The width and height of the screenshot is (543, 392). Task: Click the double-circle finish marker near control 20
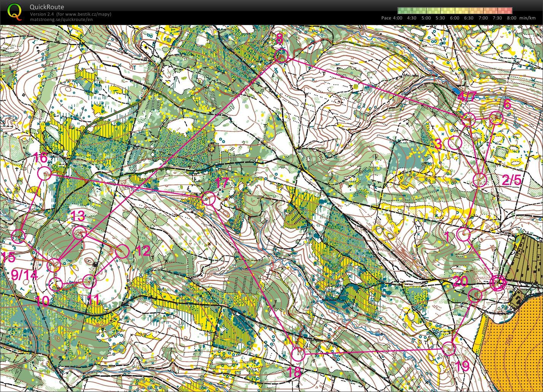tap(497, 282)
